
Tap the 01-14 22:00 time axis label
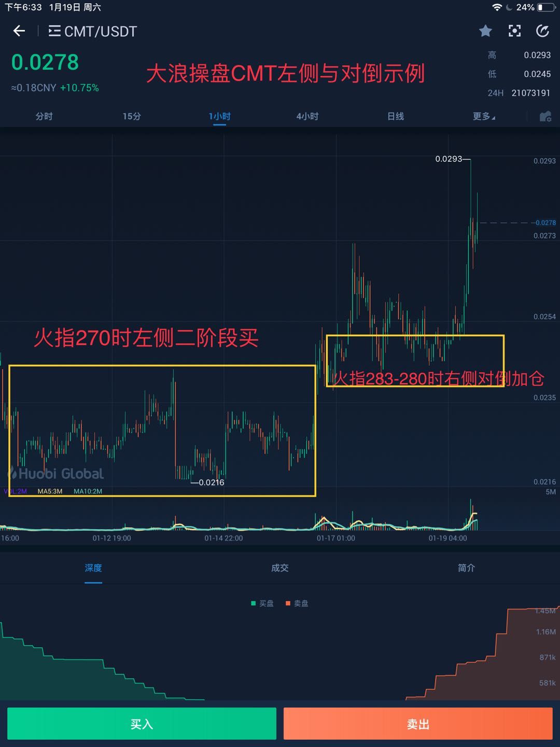point(223,538)
